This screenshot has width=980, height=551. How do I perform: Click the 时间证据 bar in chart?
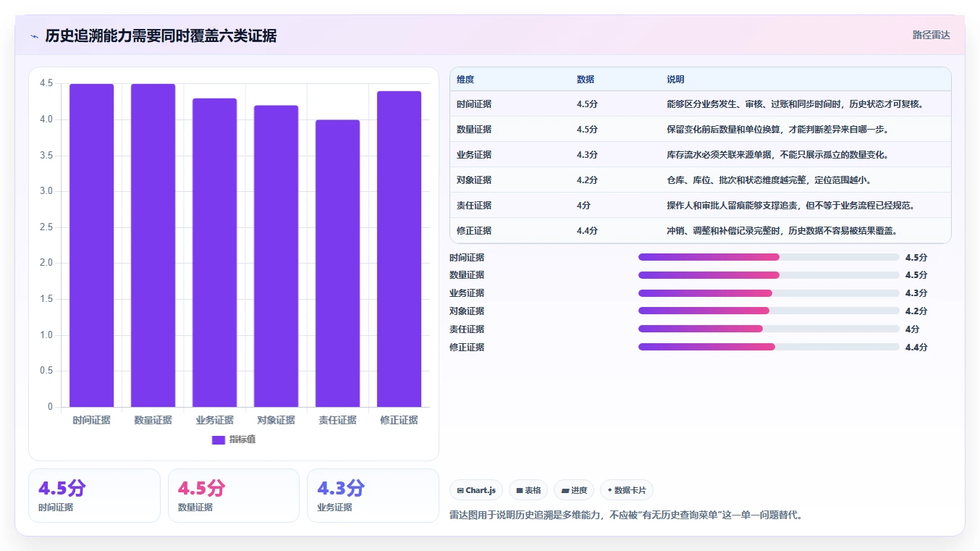[x=92, y=245]
